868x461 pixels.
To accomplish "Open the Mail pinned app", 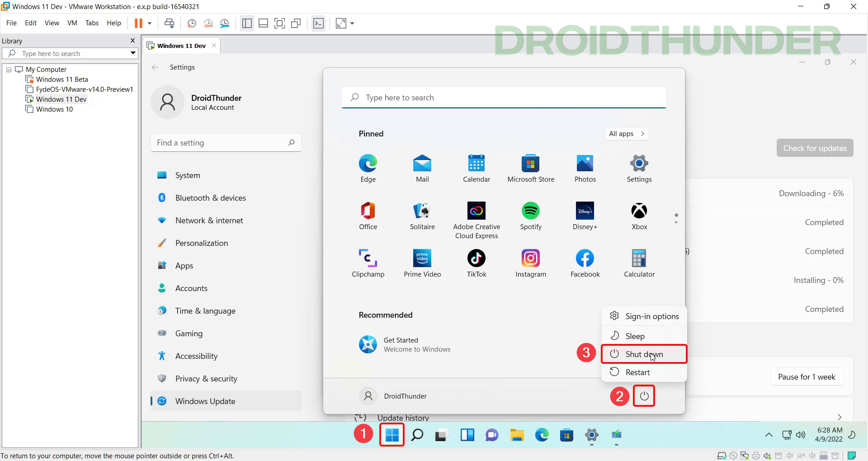I will (422, 168).
